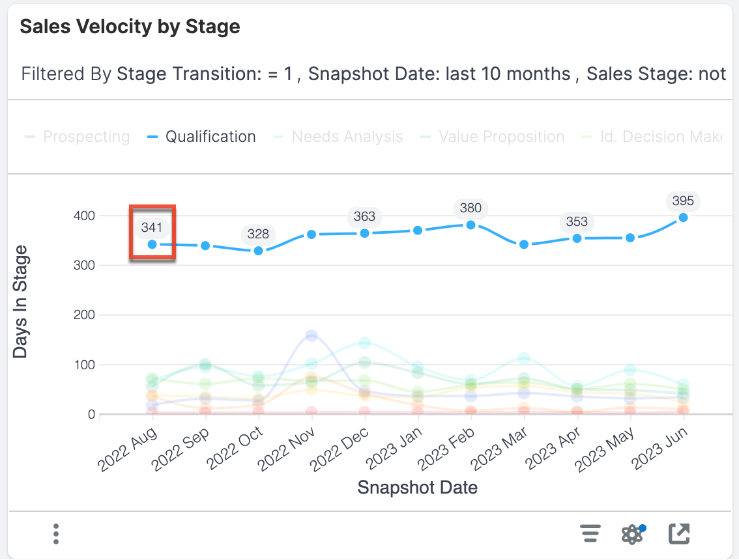739x560 pixels.
Task: Click the Sales Velocity by Stage title
Action: pos(129,27)
